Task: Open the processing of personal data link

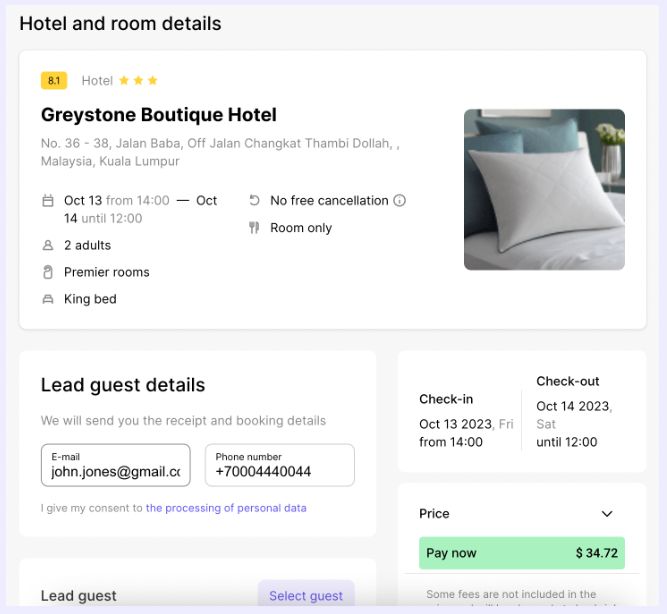Action: (x=226, y=508)
